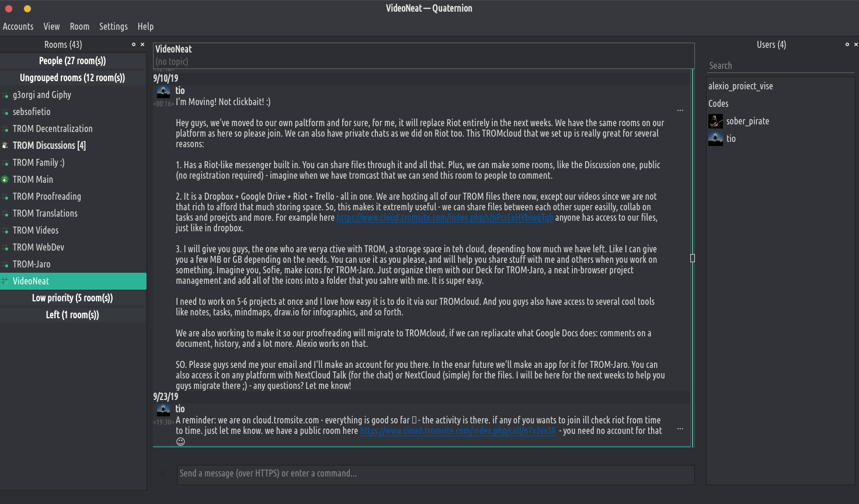
Task: Open the "..." options on the 9/10/19 message
Action: pos(680,110)
